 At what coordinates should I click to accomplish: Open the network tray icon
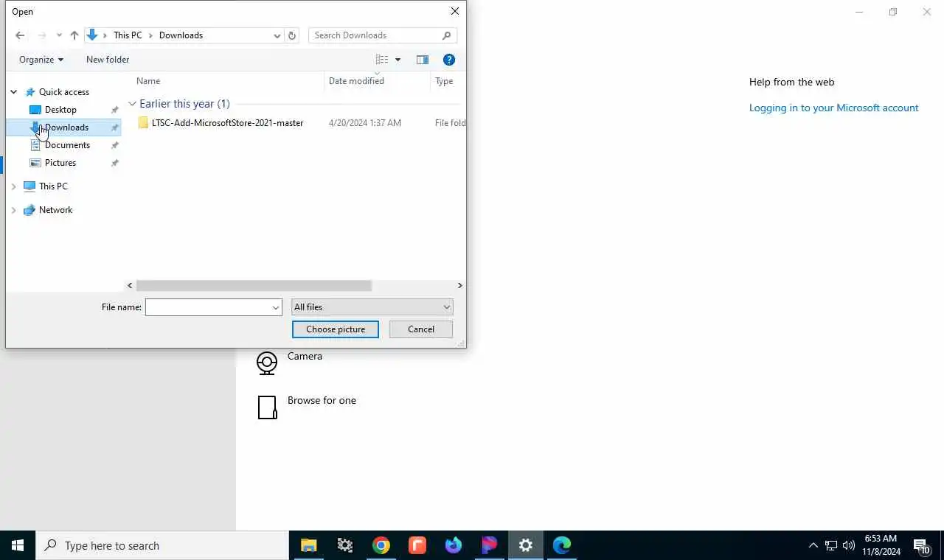(x=831, y=545)
